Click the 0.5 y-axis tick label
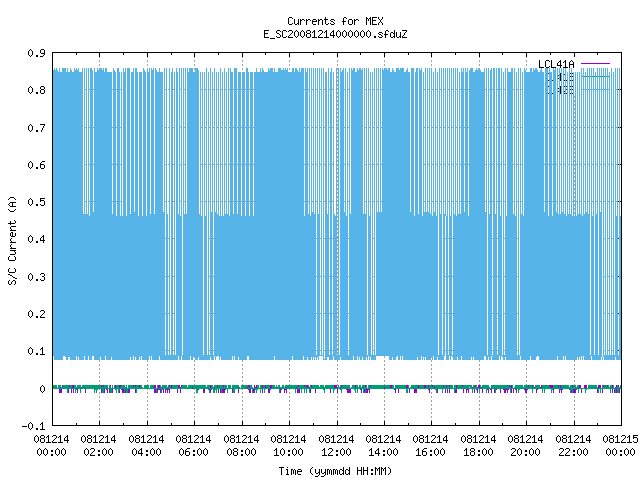 pyautogui.click(x=36, y=202)
